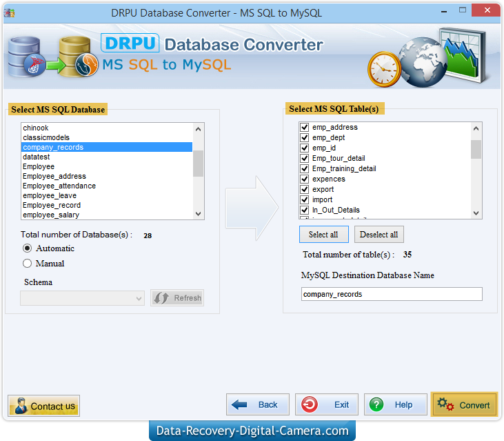Close the Database Converter window
Viewport: 504px width, 441px height.
(x=487, y=10)
